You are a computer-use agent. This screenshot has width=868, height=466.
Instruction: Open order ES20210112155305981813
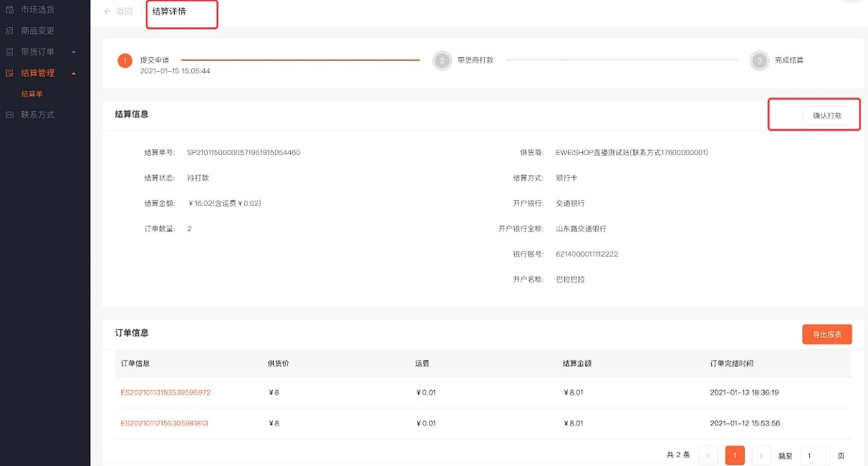(164, 424)
